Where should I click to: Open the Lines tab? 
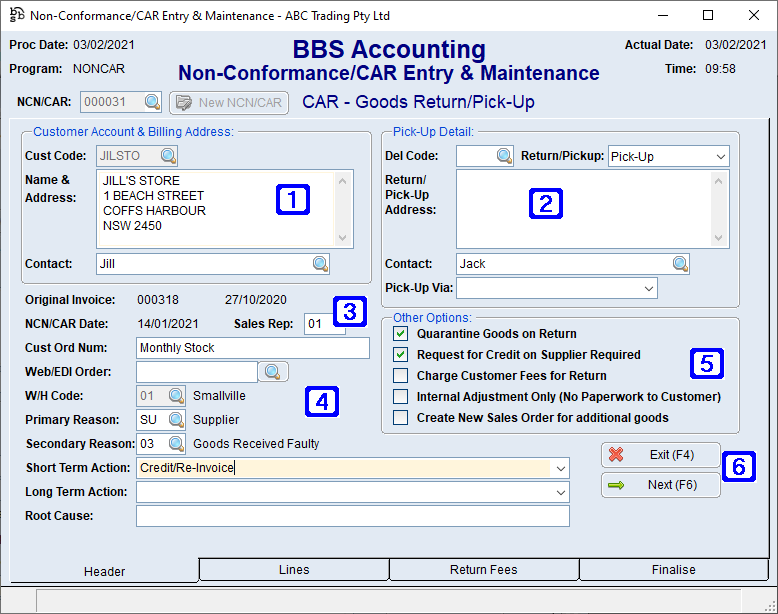pos(294,570)
